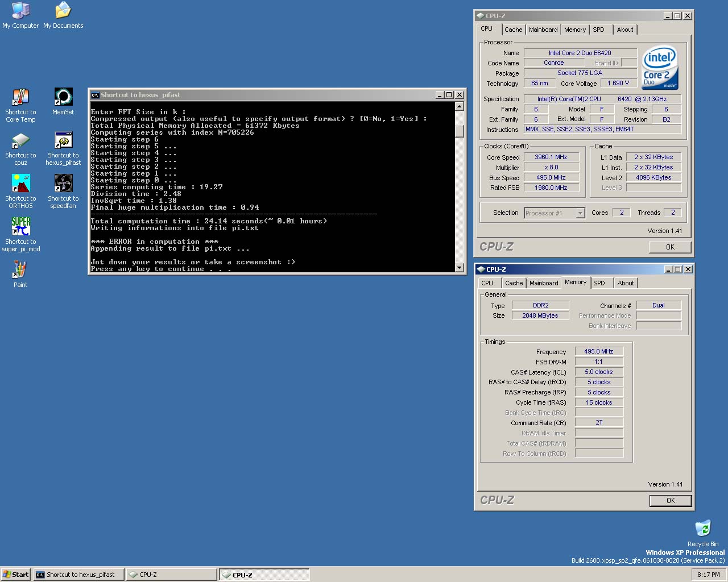Click the lower CPU-Z title bar icon
Image resolution: width=728 pixels, height=582 pixels.
point(481,269)
